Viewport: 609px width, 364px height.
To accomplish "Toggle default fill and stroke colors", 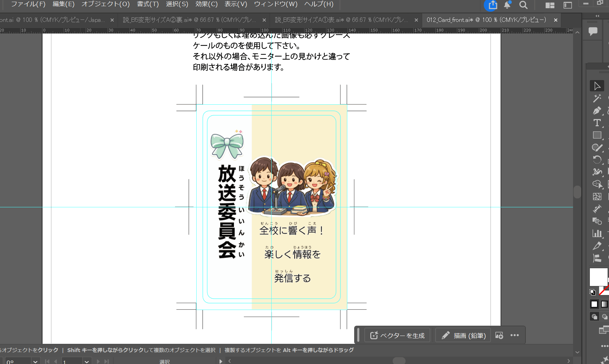I will click(x=592, y=292).
